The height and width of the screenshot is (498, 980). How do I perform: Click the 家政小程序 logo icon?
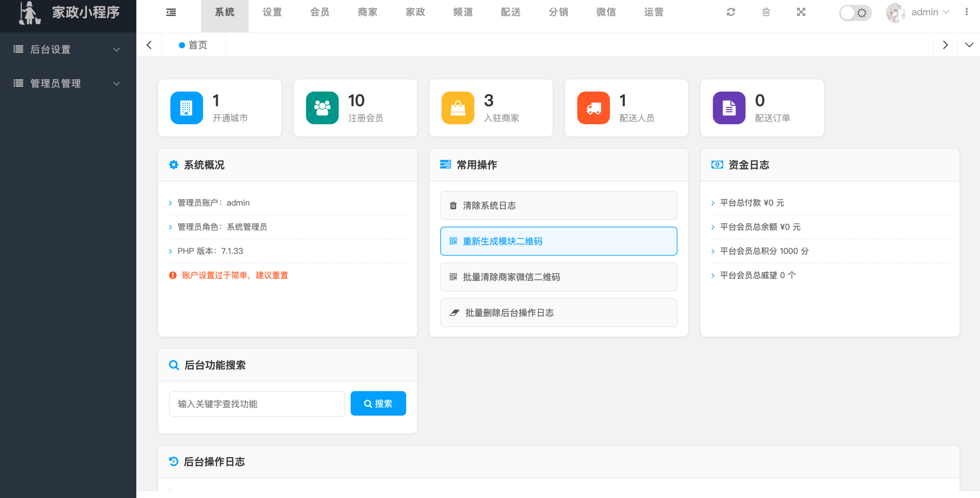tap(30, 13)
